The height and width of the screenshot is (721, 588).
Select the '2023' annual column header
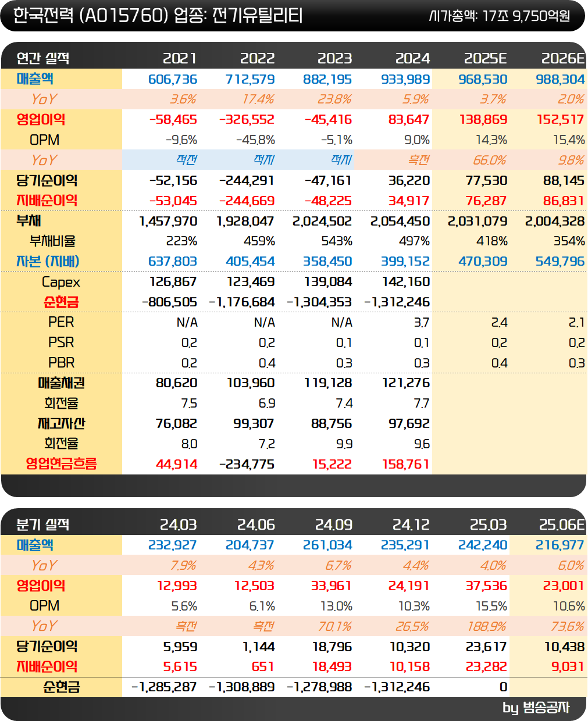pyautogui.click(x=335, y=58)
